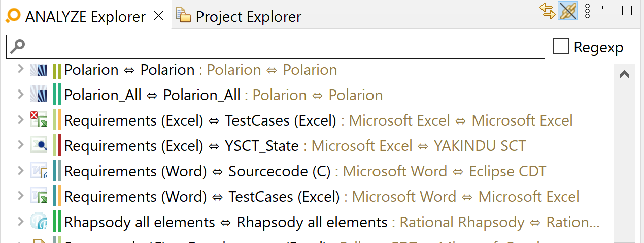Toggle the crossed-out filter toolbar icon
The height and width of the screenshot is (243, 644).
click(x=568, y=11)
